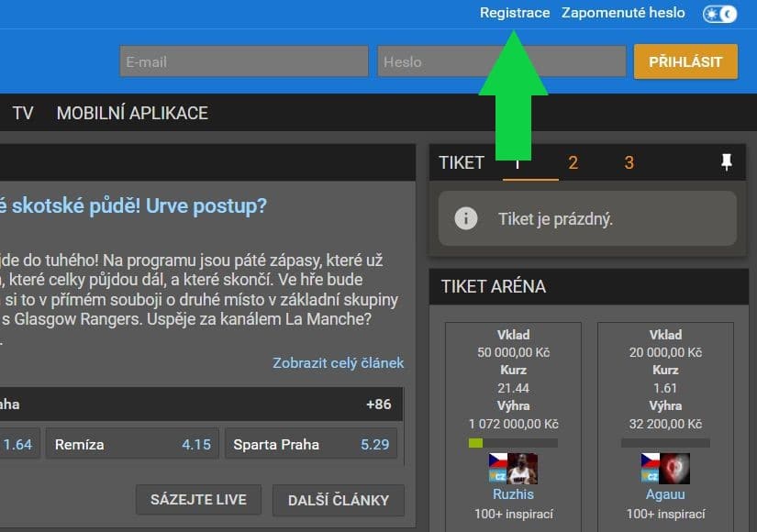Image resolution: width=757 pixels, height=532 pixels.
Task: Click the Ruzhis avatar thumbnail
Action: click(522, 469)
